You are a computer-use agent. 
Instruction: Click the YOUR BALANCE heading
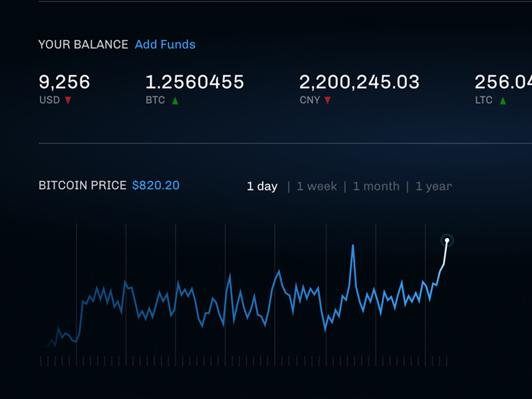83,45
